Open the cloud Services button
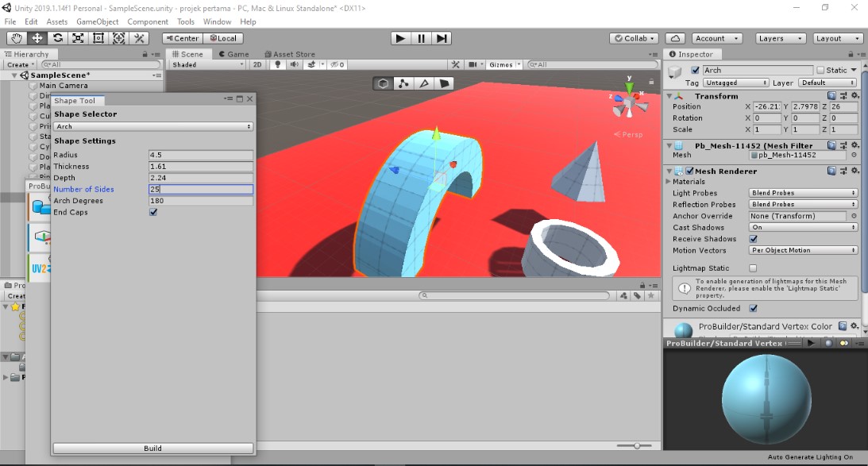Screen dimensions: 868x466 coord(675,38)
